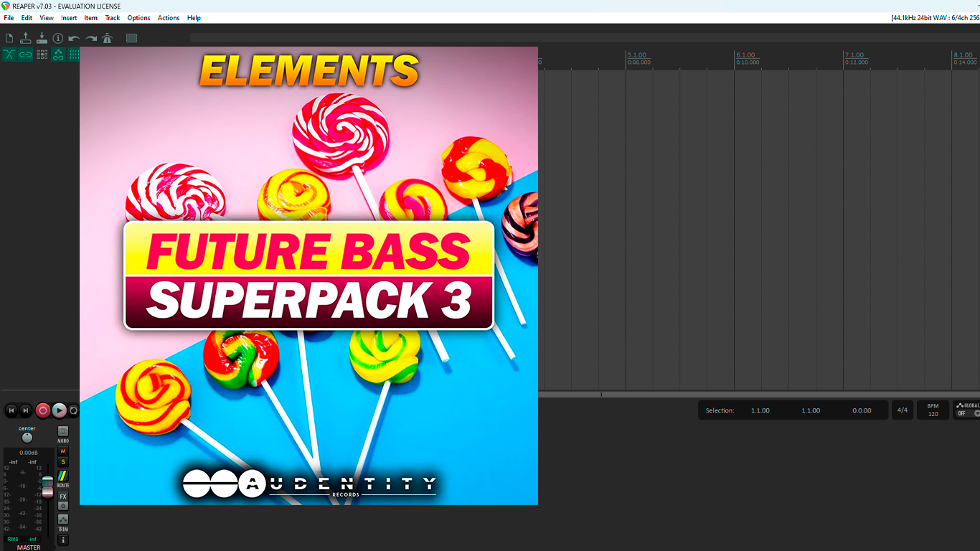The height and width of the screenshot is (551, 980).
Task: Click the timeline ruler at 6.1.00
Action: point(746,55)
